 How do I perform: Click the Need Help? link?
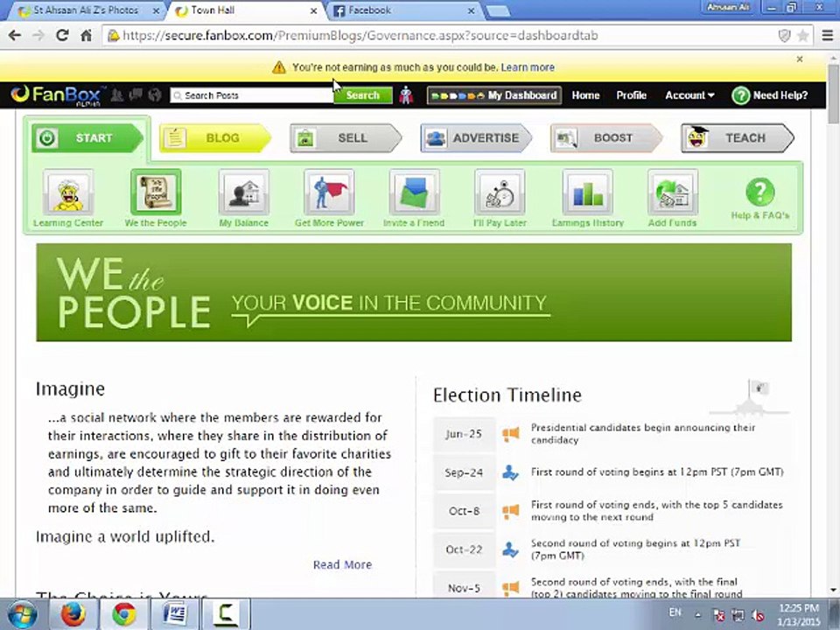coord(770,95)
